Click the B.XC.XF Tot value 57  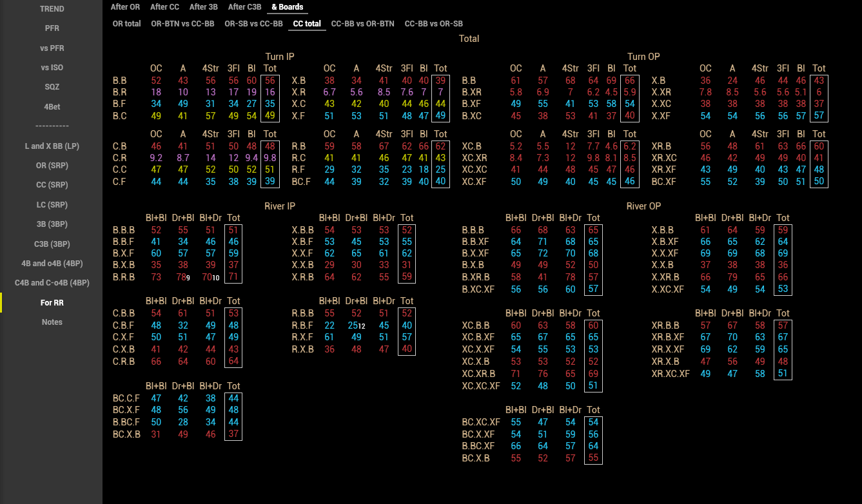[x=593, y=290]
